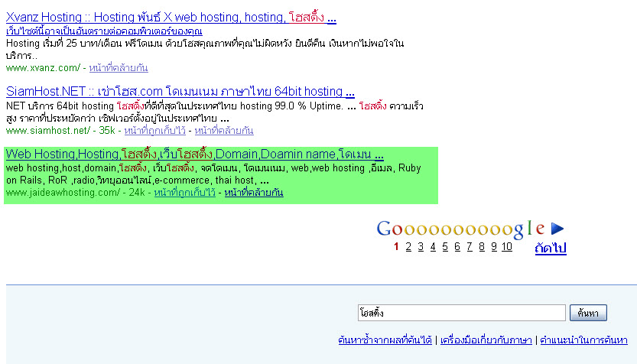637x364 pixels.
Task: Go to results page 4
Action: click(433, 246)
